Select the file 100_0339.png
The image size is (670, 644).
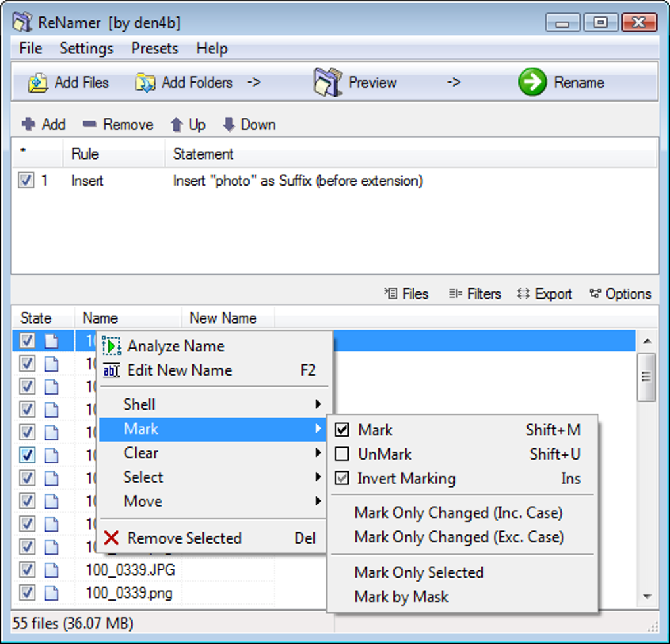(x=129, y=593)
